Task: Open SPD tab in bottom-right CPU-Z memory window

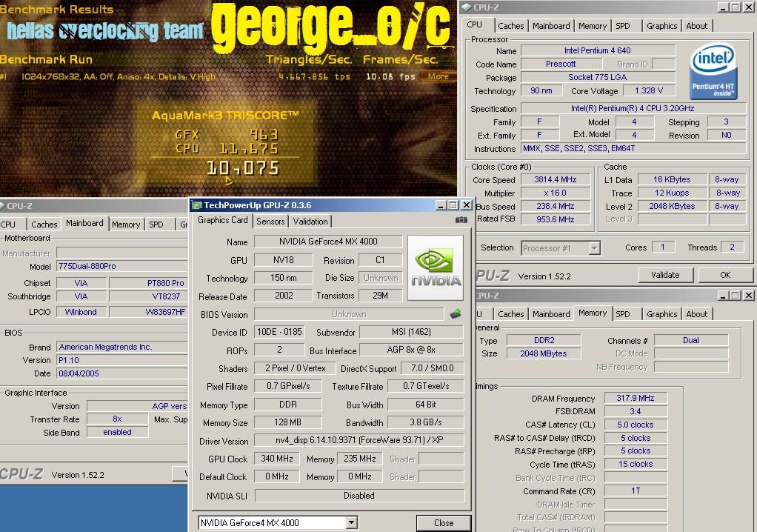Action: [x=623, y=314]
